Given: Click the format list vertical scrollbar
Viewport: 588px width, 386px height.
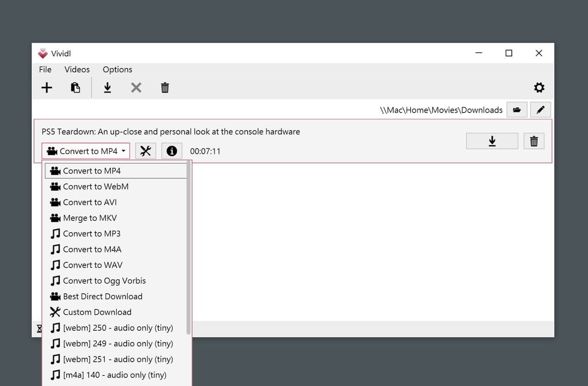Looking at the screenshot, I should pos(189,248).
